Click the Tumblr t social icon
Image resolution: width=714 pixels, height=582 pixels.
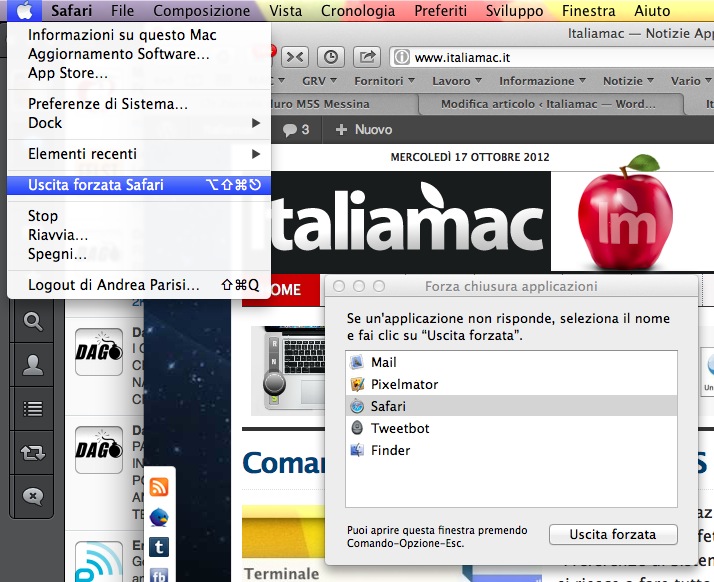(x=159, y=547)
